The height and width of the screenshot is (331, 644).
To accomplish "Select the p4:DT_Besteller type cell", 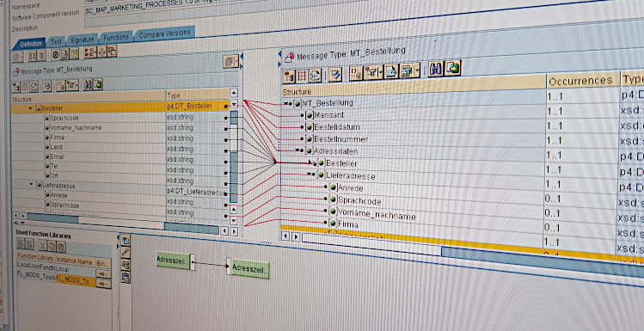I will (x=197, y=106).
